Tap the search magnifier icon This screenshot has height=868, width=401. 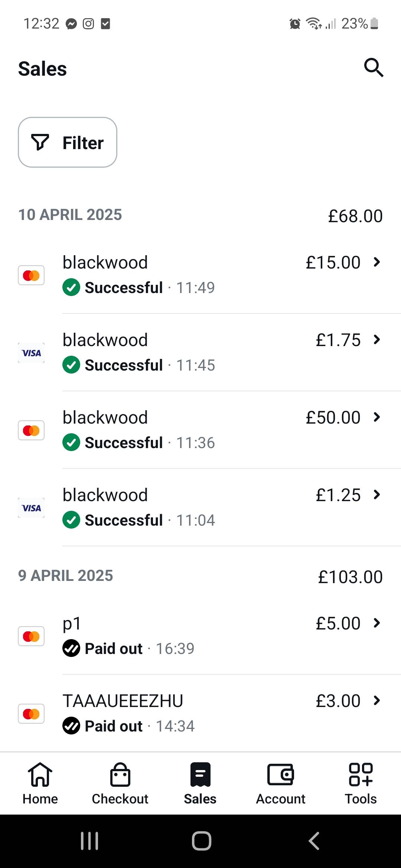click(x=374, y=68)
